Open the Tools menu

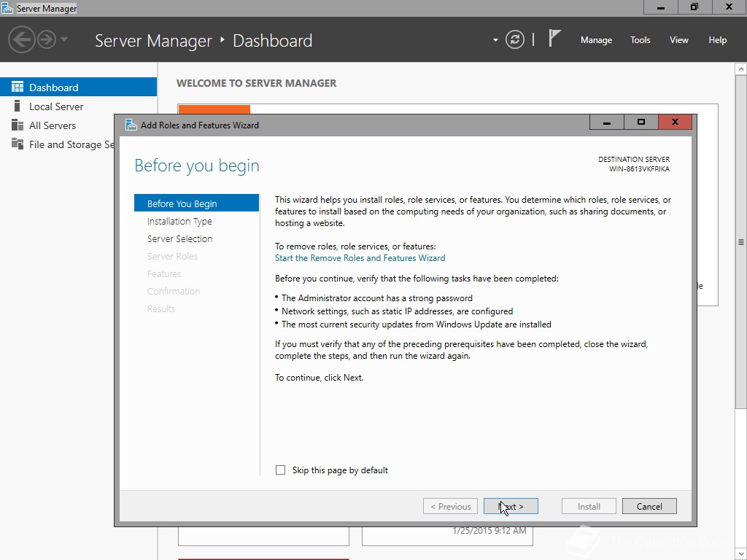click(640, 40)
